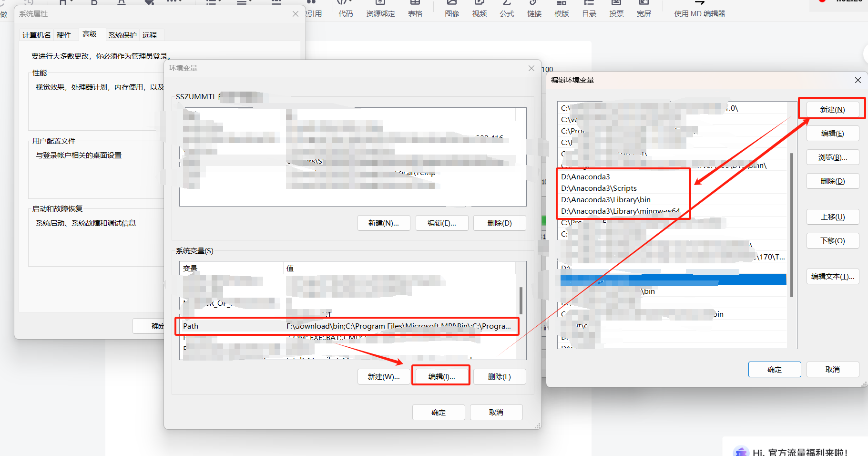Click the system variables list scrollbar
868x456 pixels.
pos(521,301)
